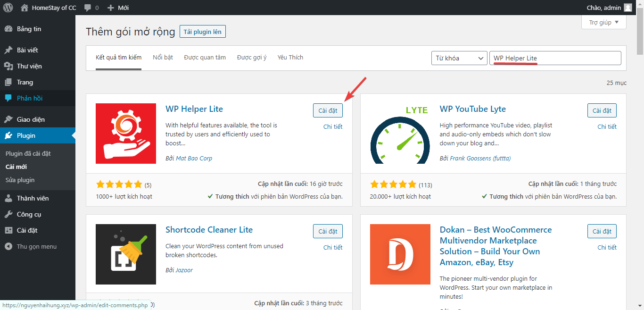Click the Cài đặt settings sliders icon
This screenshot has height=310, width=644.
[x=8, y=230]
